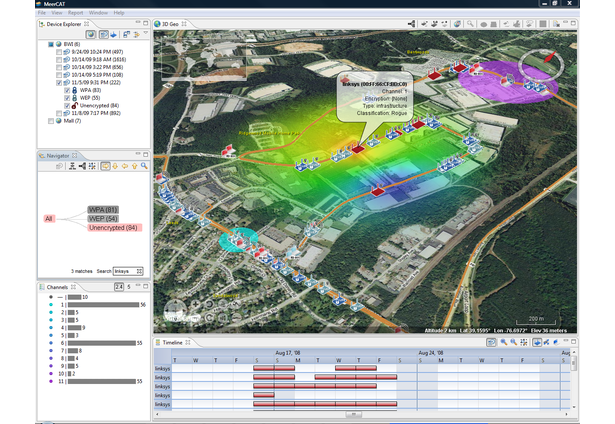This screenshot has width=615, height=424.
Task: Click the Navigator magnifier search icon
Action: [144, 166]
